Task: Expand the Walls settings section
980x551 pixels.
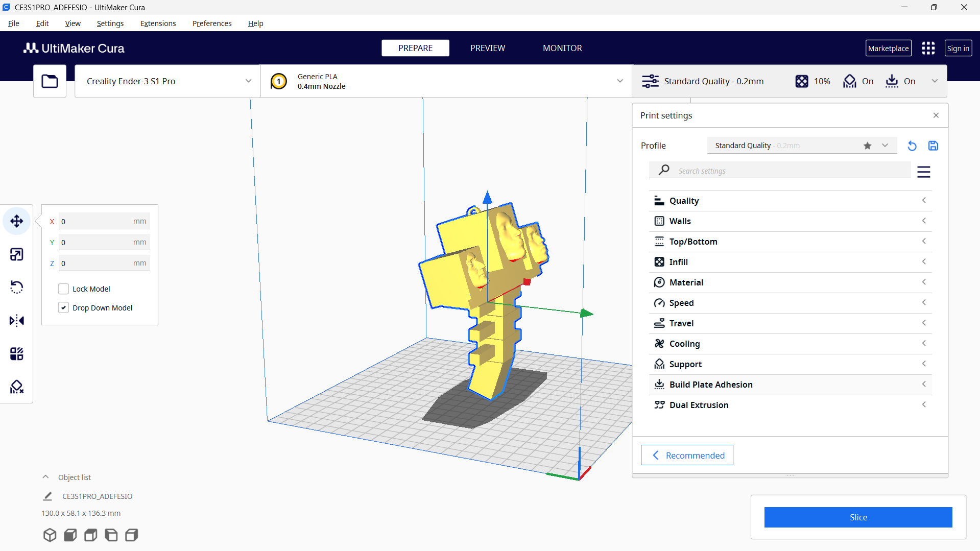Action: (x=790, y=221)
